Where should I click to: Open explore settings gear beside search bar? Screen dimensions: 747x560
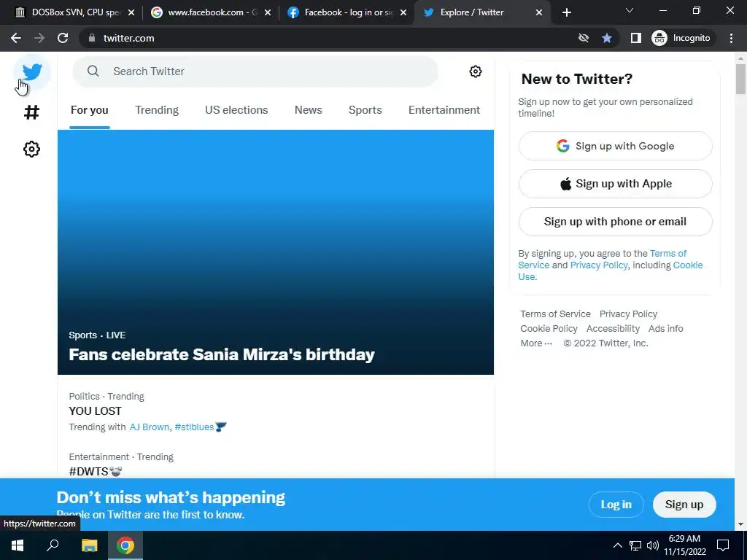pyautogui.click(x=475, y=71)
